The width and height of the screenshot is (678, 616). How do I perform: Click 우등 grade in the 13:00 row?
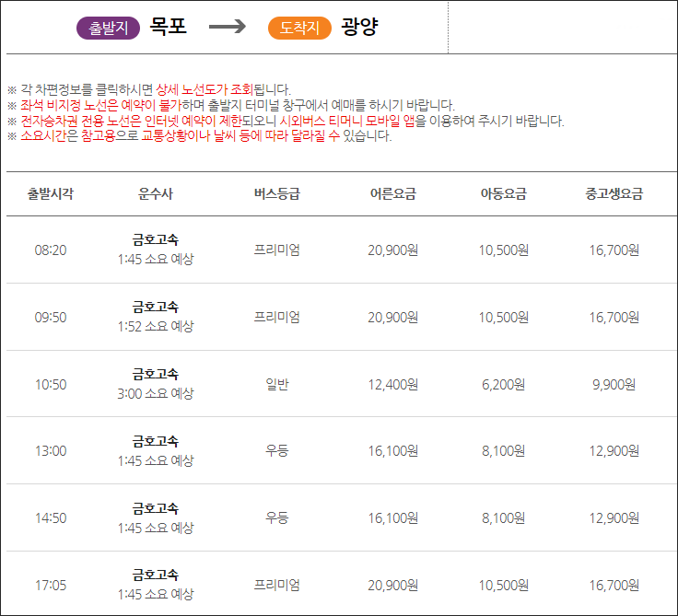tap(276, 451)
